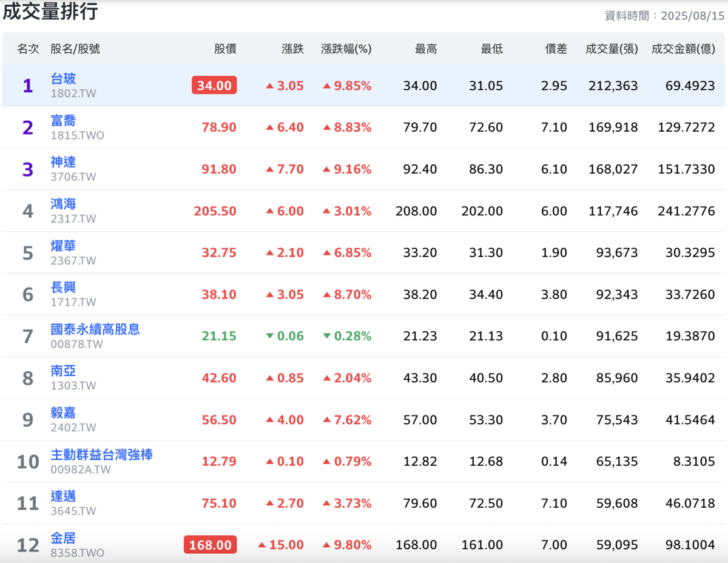728x563 pixels.
Task: Open the 富喬 stock link
Action: (63, 120)
